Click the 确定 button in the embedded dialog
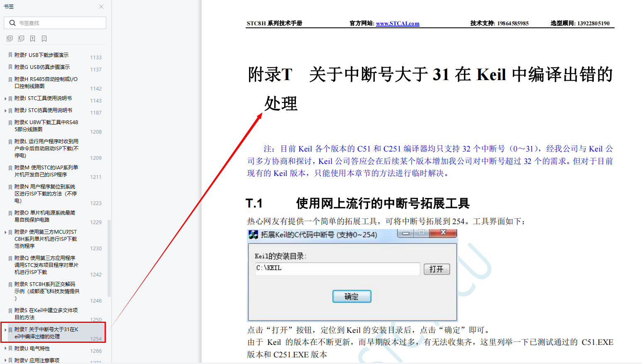The image size is (642, 364). (x=352, y=296)
